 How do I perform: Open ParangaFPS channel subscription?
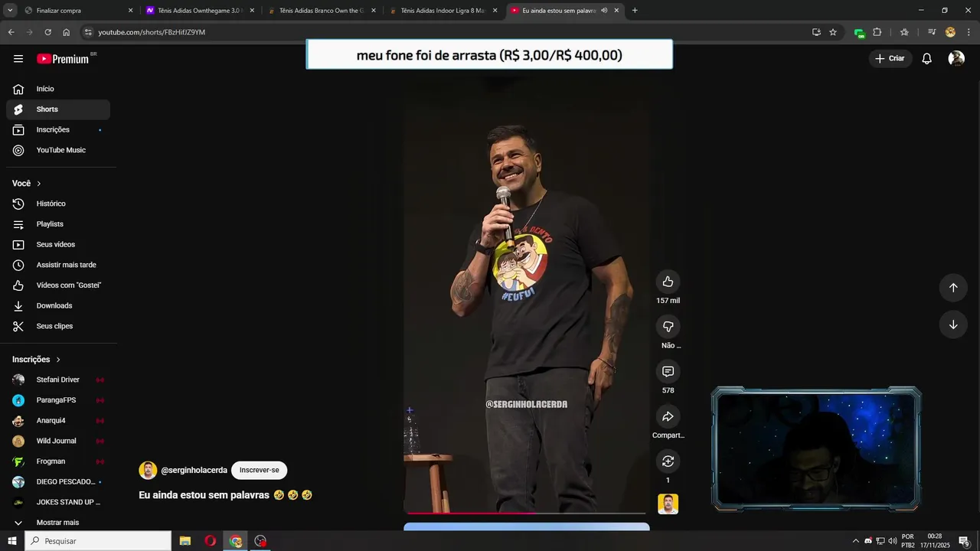point(58,400)
